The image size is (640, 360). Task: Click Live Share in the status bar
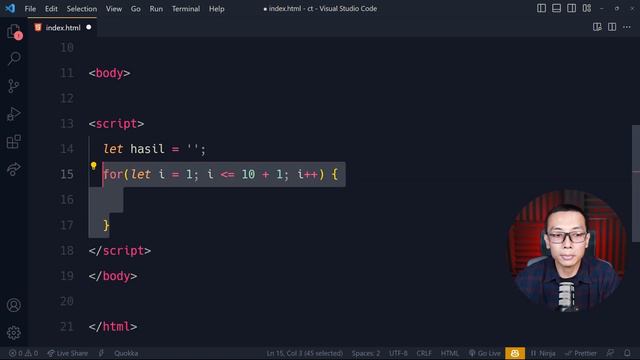point(67,353)
